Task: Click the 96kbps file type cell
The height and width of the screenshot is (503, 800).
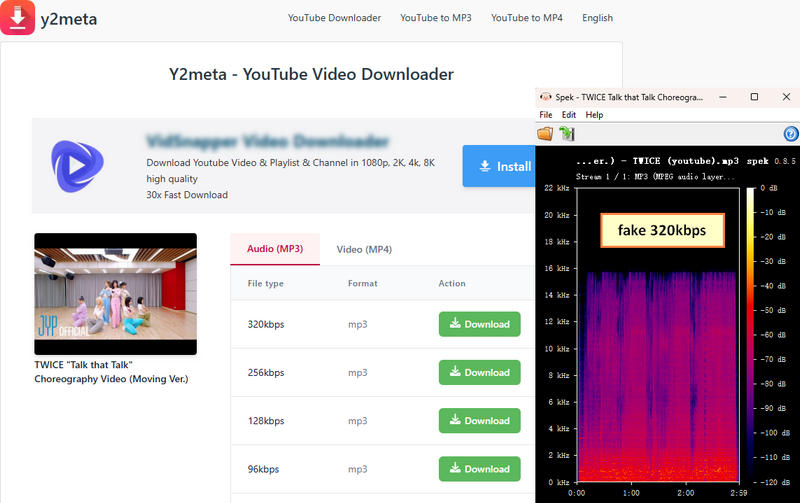Action: coord(263,469)
